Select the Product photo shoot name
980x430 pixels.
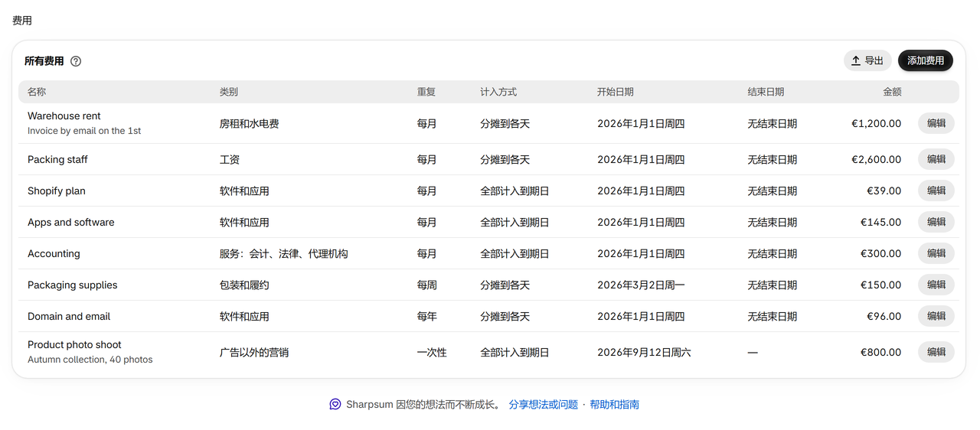point(74,345)
